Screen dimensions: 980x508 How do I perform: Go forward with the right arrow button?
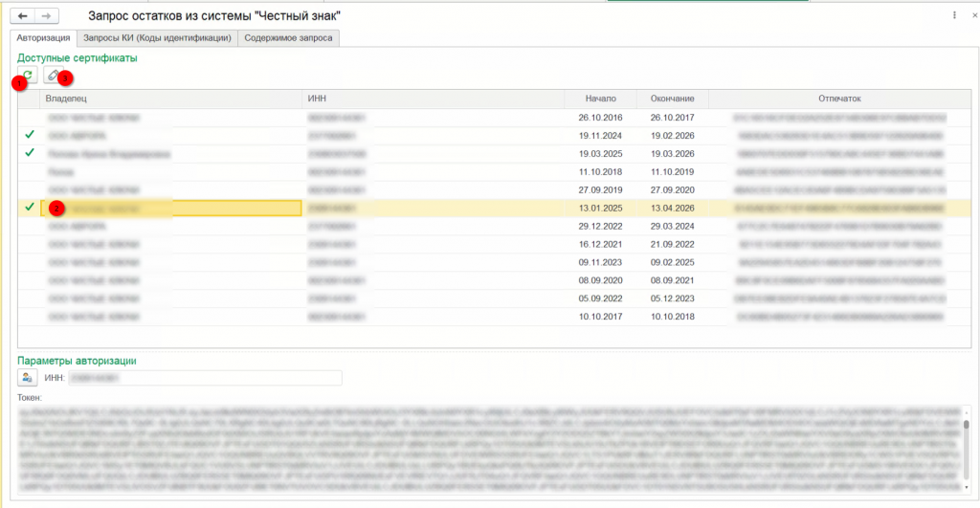pos(46,15)
